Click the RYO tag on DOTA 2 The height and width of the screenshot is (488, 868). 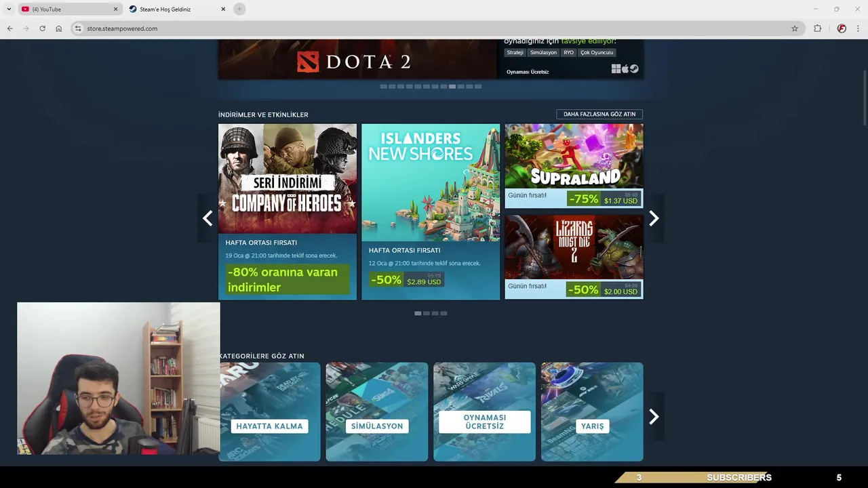pyautogui.click(x=568, y=52)
